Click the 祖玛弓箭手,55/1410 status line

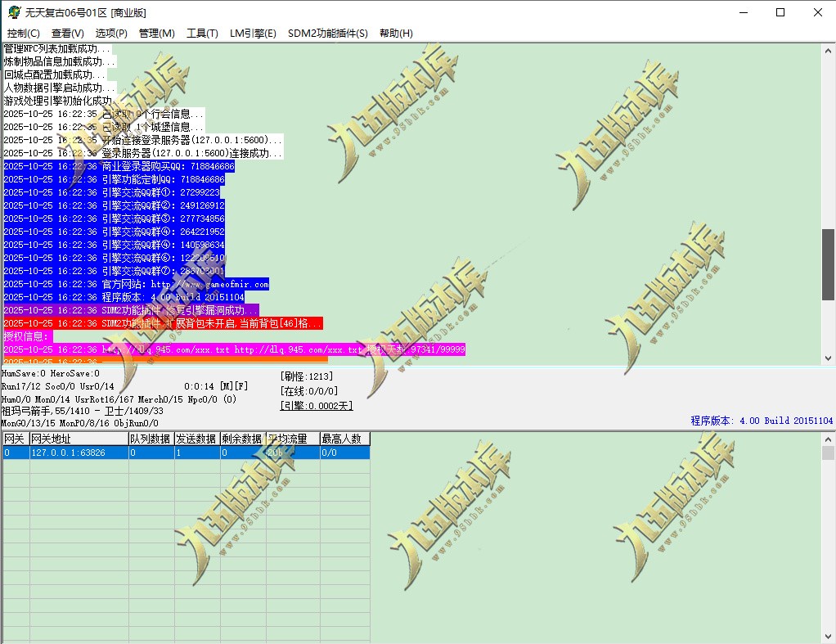pyautogui.click(x=82, y=411)
